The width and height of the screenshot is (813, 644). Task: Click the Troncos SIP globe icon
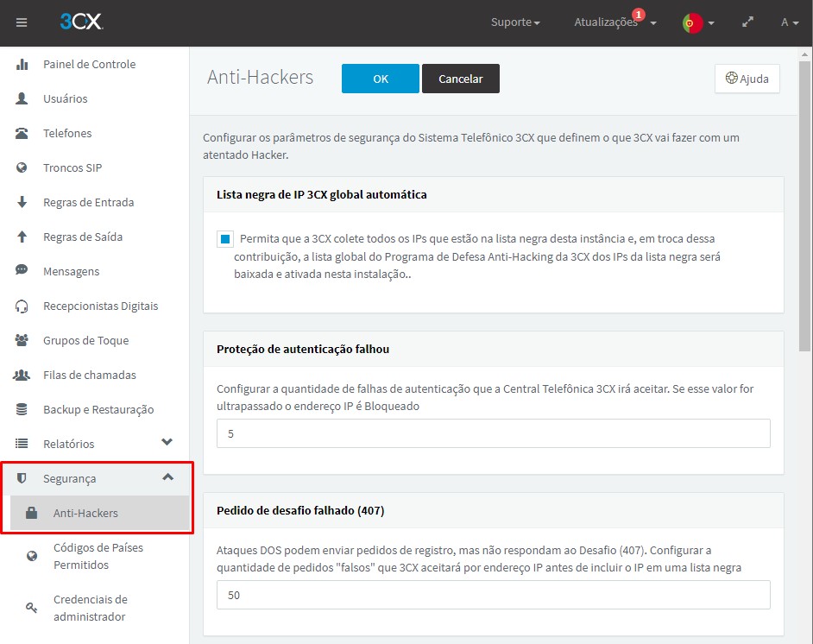point(22,167)
